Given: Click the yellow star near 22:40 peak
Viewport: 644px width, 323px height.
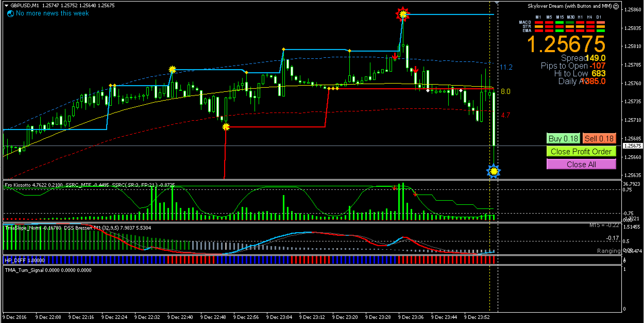Looking at the screenshot, I should [172, 69].
